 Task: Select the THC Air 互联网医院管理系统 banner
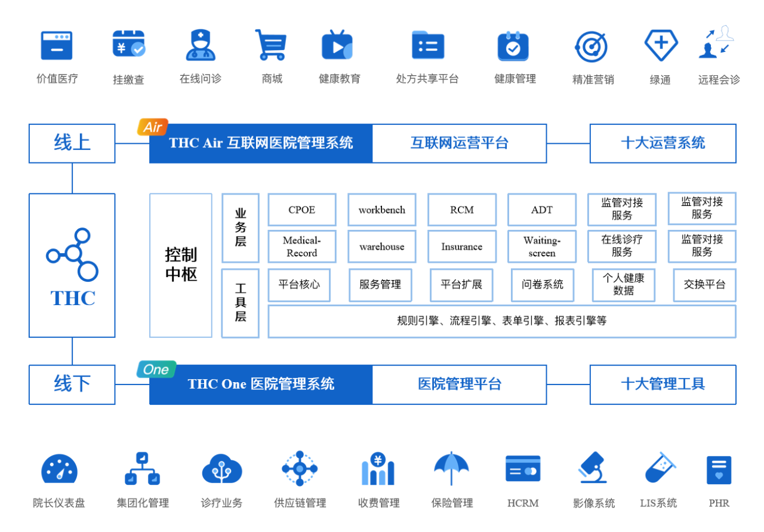click(261, 143)
